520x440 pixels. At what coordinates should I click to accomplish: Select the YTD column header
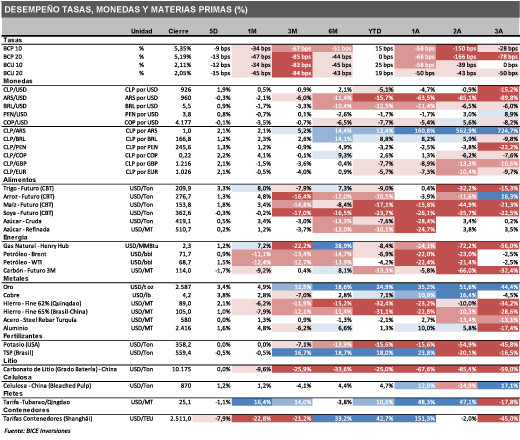[375, 31]
